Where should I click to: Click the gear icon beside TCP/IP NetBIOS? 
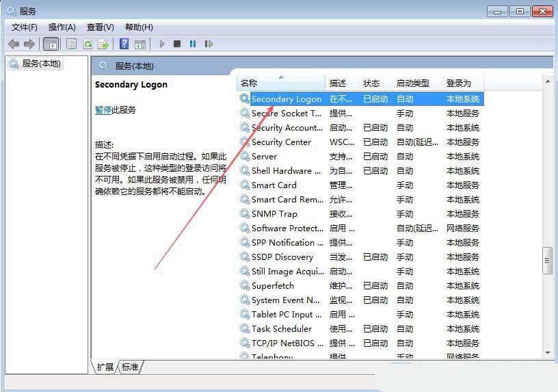tap(244, 343)
